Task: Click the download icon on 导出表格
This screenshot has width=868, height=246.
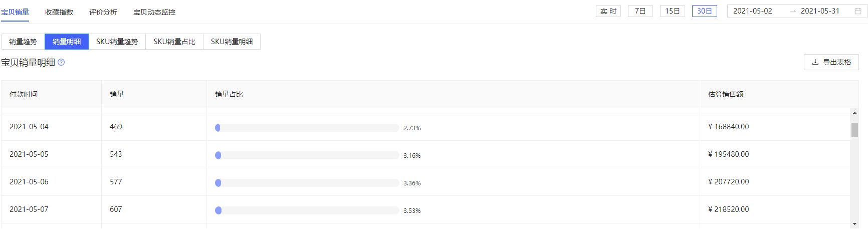Action: [x=815, y=62]
